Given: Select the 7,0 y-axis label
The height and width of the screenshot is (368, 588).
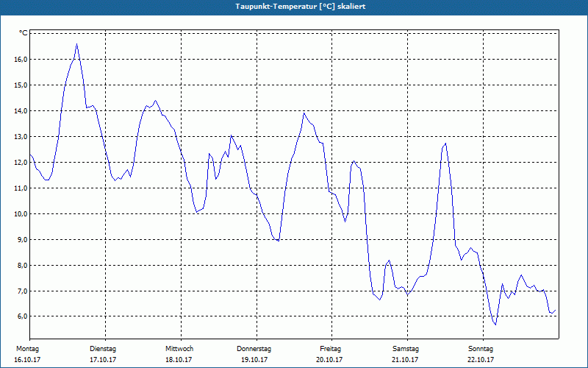Looking at the screenshot, I should [x=22, y=291].
